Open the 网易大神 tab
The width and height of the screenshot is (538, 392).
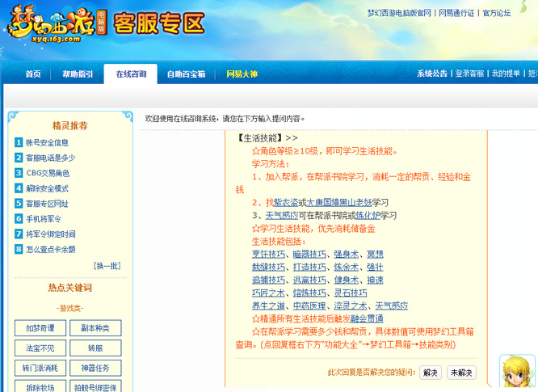[242, 74]
